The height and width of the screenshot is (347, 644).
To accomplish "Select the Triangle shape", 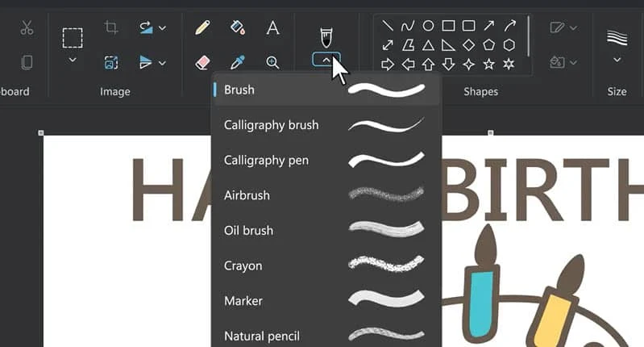I will pyautogui.click(x=428, y=45).
